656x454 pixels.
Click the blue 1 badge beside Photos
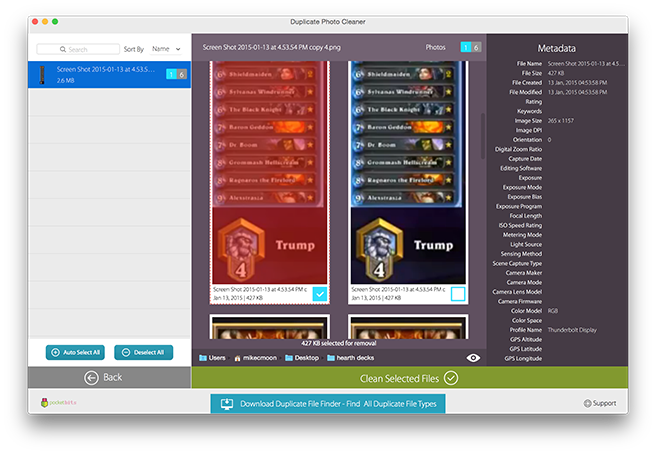coord(466,47)
